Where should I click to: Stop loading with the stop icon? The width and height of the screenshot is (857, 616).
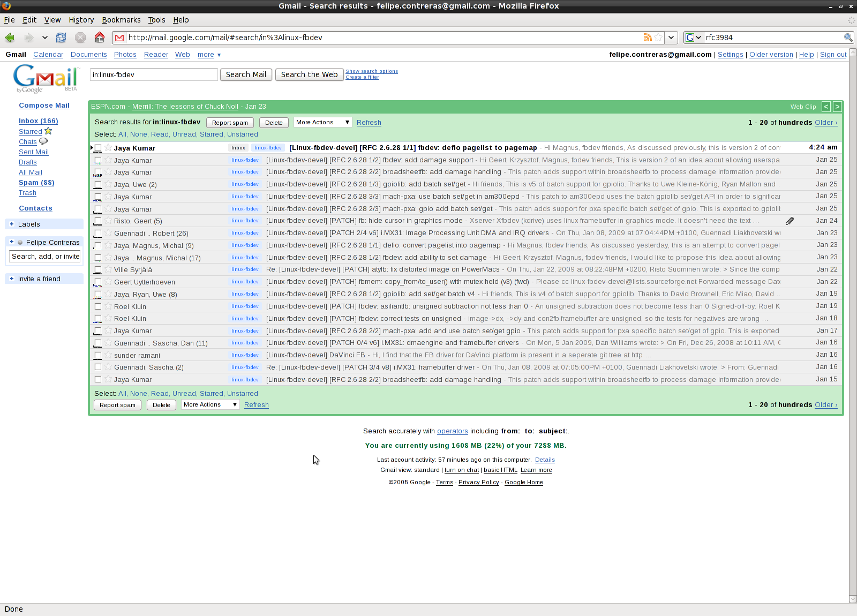(x=80, y=37)
